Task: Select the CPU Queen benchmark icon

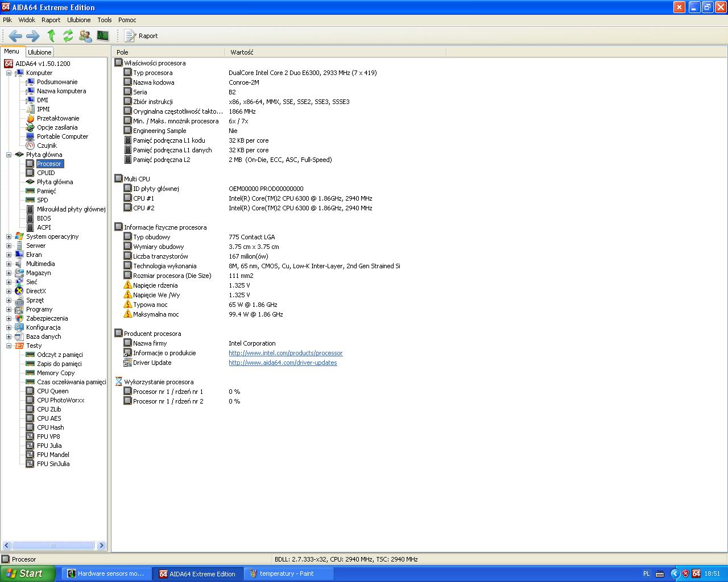Action: (x=30, y=391)
